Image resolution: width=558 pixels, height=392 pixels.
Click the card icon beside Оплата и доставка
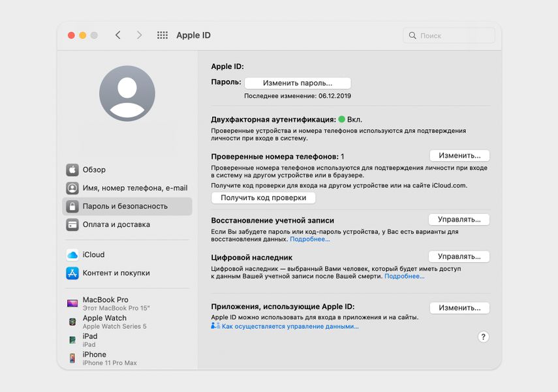pos(72,224)
